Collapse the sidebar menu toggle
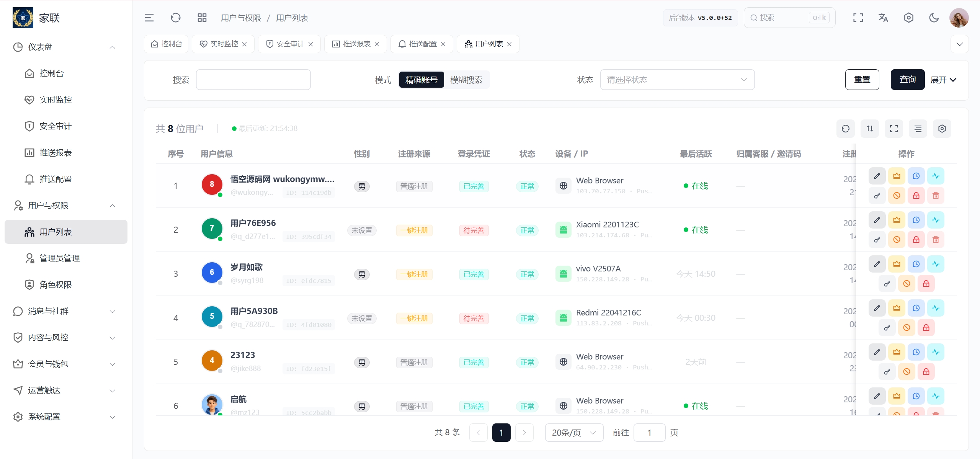 (149, 18)
